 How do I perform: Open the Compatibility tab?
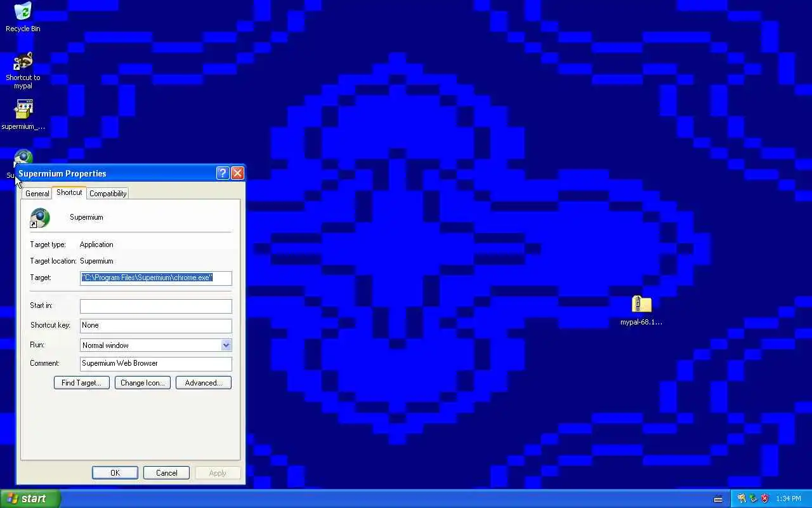pos(108,193)
